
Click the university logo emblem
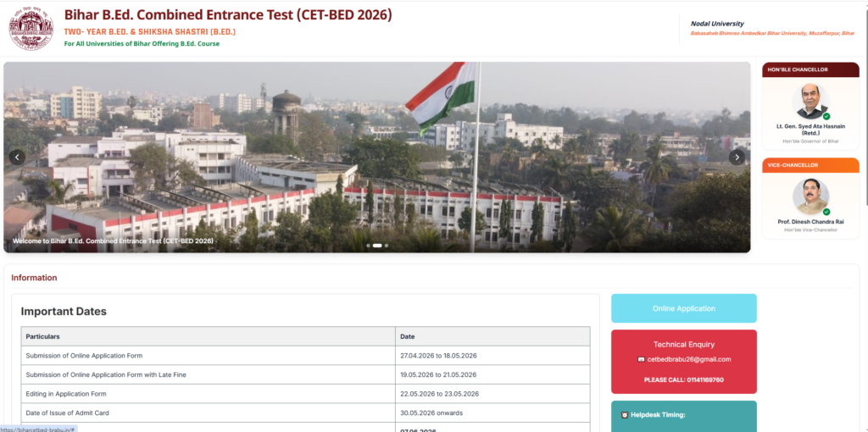coord(31,28)
